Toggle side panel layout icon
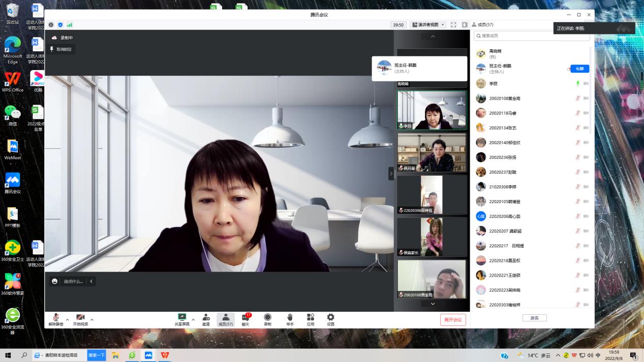The width and height of the screenshot is (644, 362). click(x=465, y=25)
